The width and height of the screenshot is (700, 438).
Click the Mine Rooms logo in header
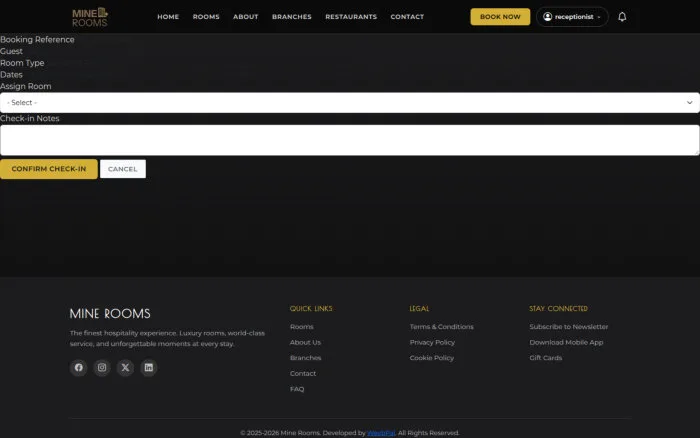[x=90, y=17]
